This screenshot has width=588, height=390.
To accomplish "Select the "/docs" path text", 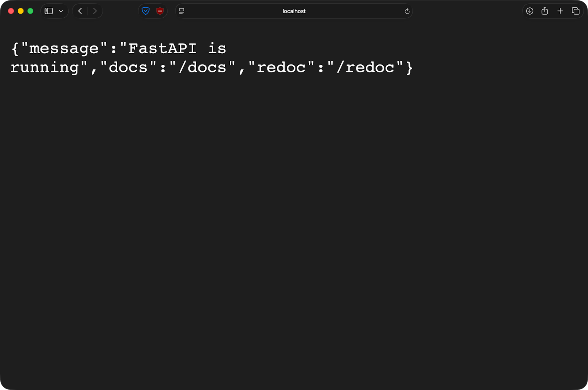I will (x=202, y=67).
